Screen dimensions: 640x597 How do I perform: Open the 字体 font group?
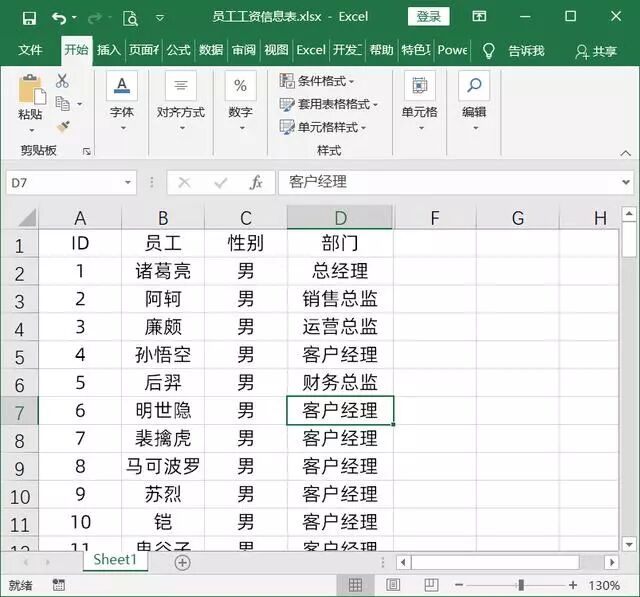(x=122, y=102)
